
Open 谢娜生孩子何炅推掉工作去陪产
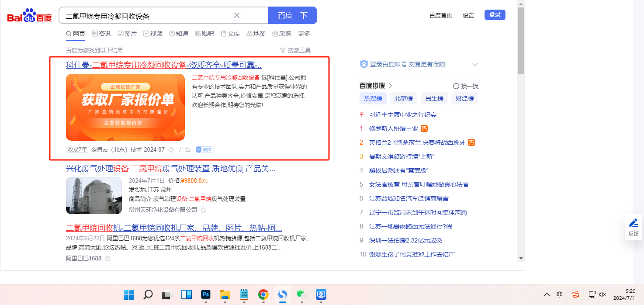[412, 254]
